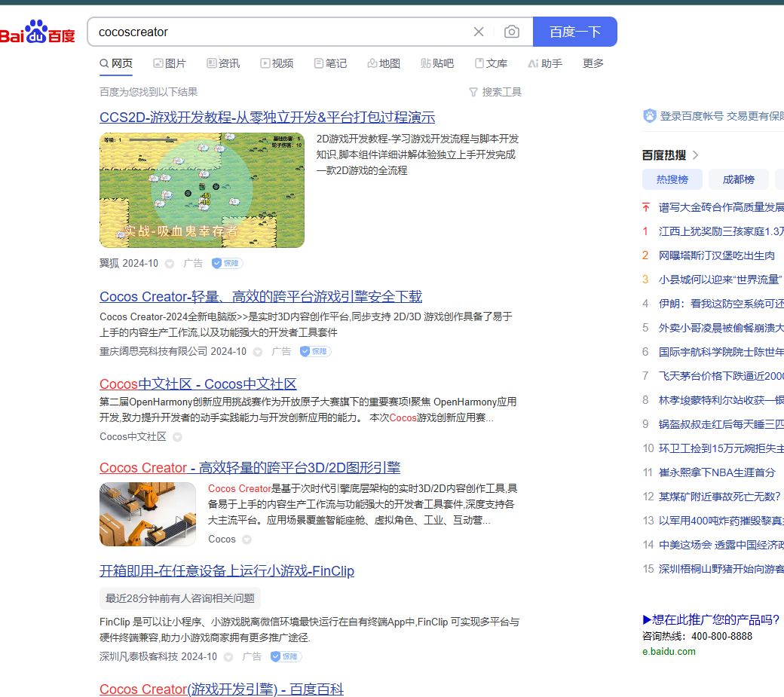784x697 pixels.
Task: Open the AI 助手 tab
Action: (x=545, y=63)
